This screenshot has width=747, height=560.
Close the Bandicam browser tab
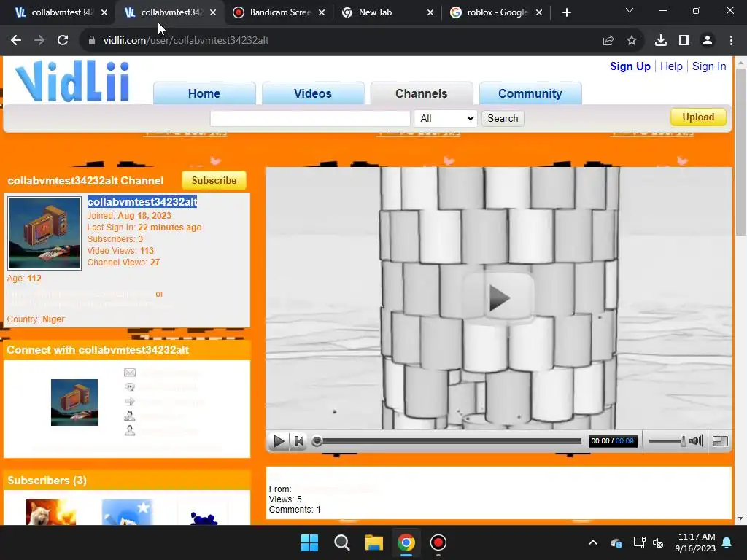(322, 12)
